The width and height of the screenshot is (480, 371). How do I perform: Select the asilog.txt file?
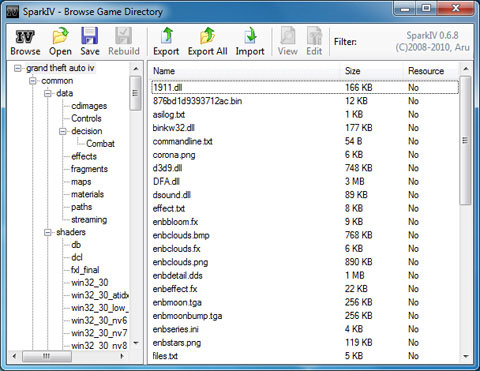point(169,115)
